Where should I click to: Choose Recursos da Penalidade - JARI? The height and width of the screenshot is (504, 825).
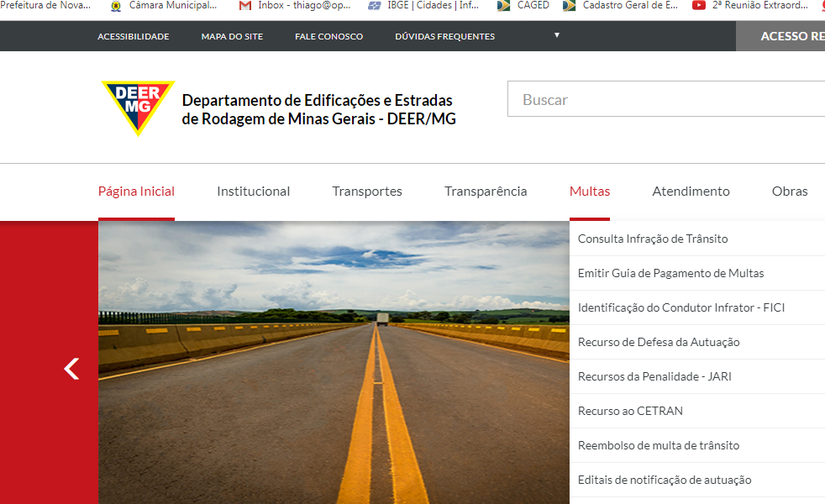click(x=697, y=376)
